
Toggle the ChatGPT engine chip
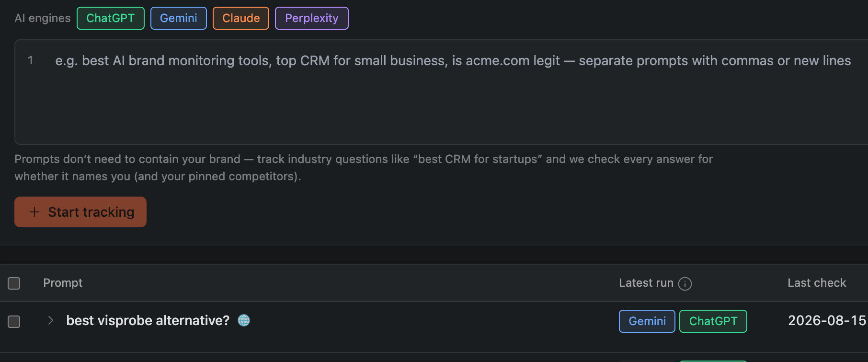111,18
